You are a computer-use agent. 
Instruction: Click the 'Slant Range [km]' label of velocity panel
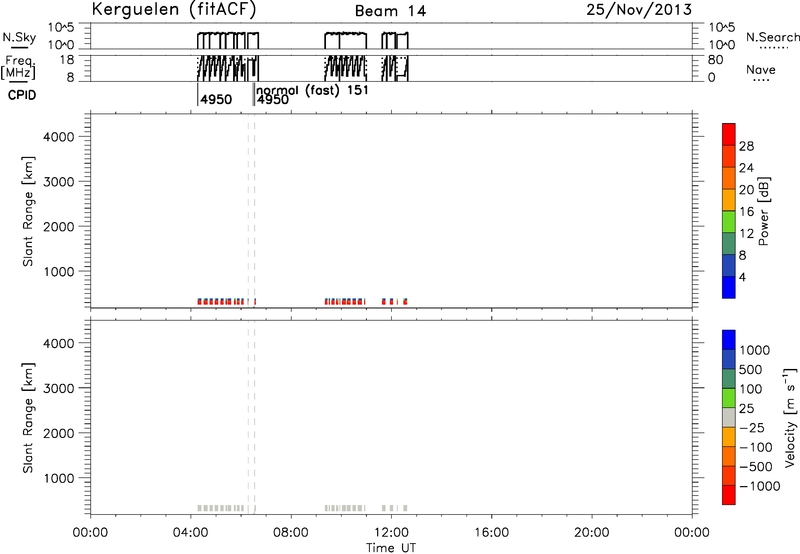(28, 418)
